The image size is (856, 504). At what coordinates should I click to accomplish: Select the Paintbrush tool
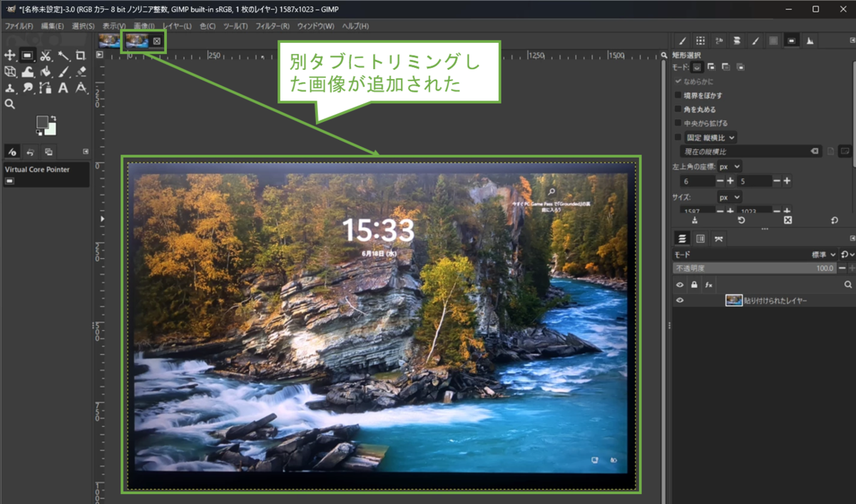63,71
